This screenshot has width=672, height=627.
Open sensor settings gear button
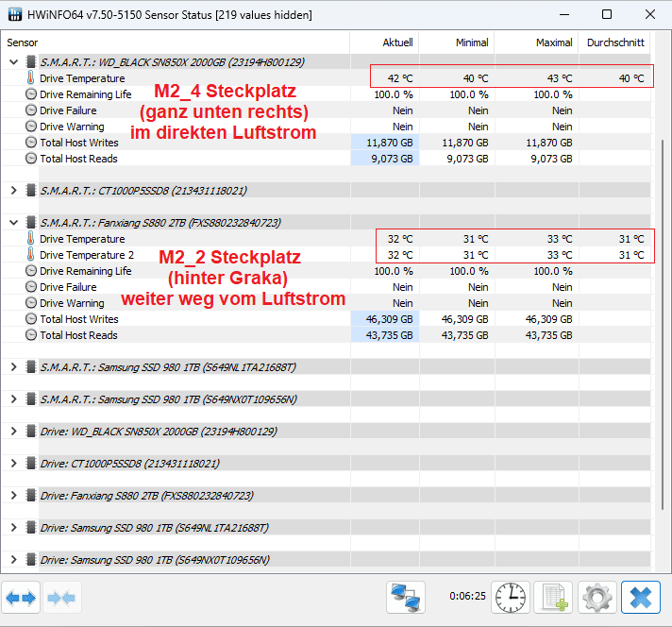[597, 598]
